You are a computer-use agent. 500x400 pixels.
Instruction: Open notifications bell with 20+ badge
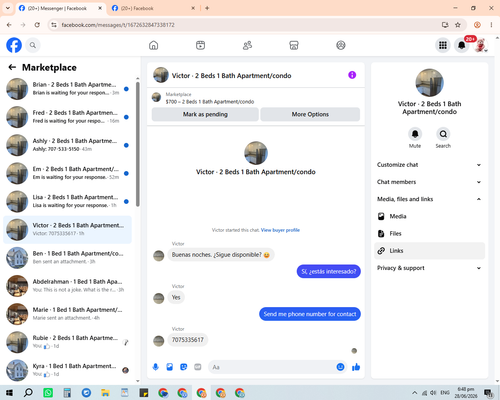pos(462,45)
